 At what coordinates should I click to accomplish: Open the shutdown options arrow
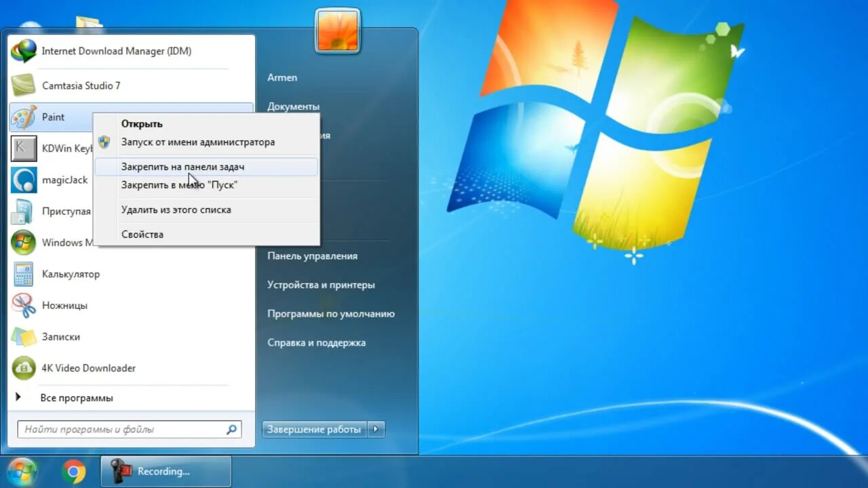[377, 429]
